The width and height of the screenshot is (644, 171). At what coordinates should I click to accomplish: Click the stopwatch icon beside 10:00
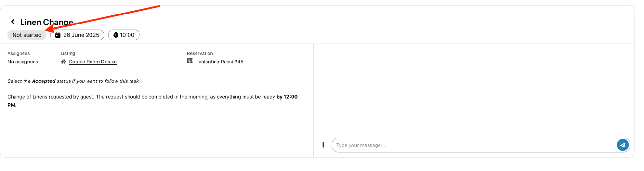(x=116, y=35)
